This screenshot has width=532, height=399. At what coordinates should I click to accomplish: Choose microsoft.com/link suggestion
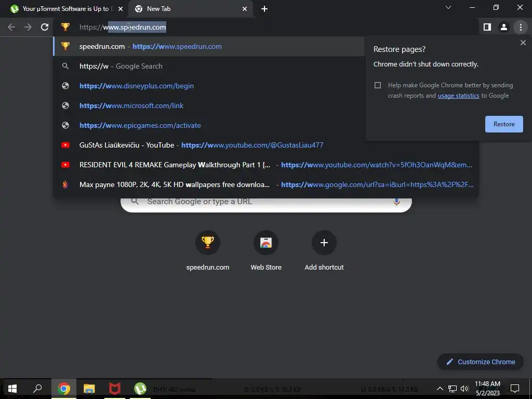click(x=209, y=105)
